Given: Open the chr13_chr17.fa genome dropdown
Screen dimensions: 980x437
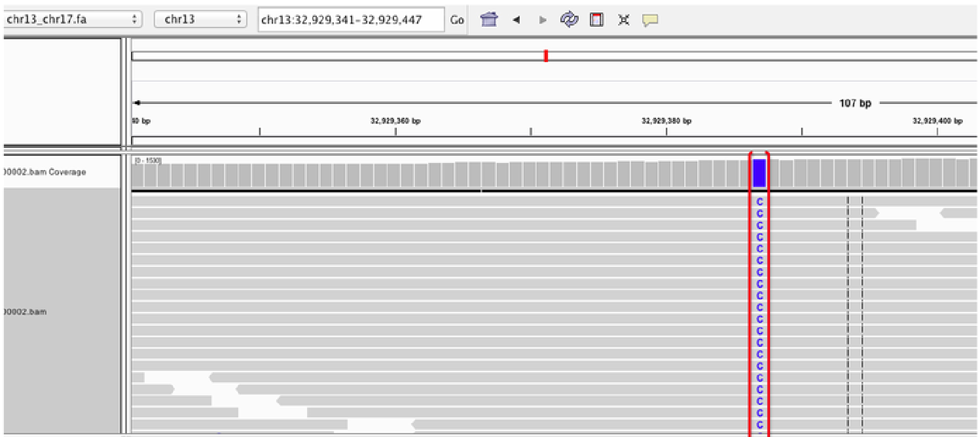Looking at the screenshot, I should [72, 20].
